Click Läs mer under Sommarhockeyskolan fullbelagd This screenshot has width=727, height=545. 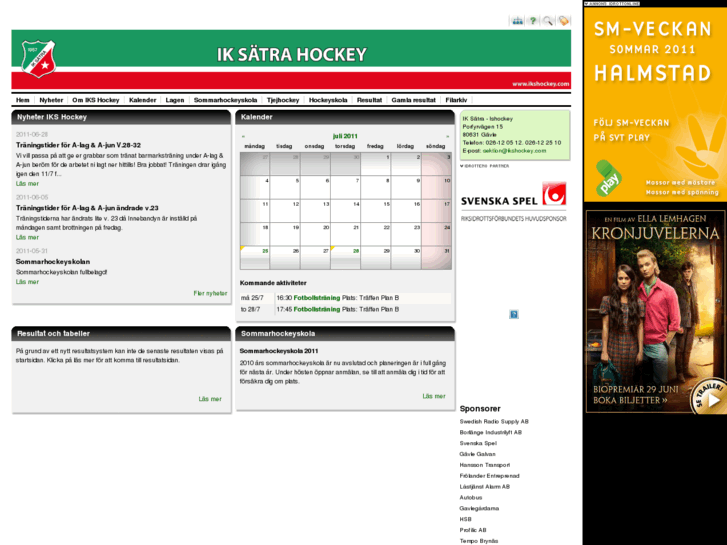point(27,282)
